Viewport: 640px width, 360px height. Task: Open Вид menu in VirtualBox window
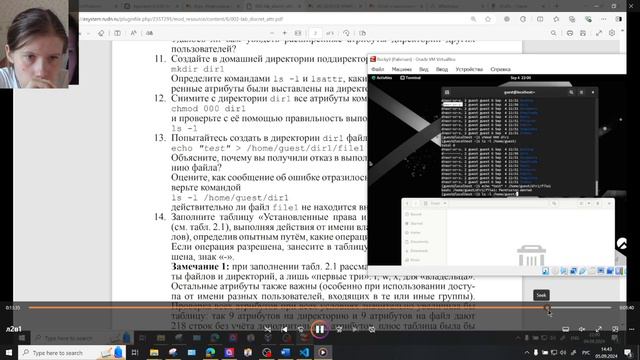[x=424, y=69]
